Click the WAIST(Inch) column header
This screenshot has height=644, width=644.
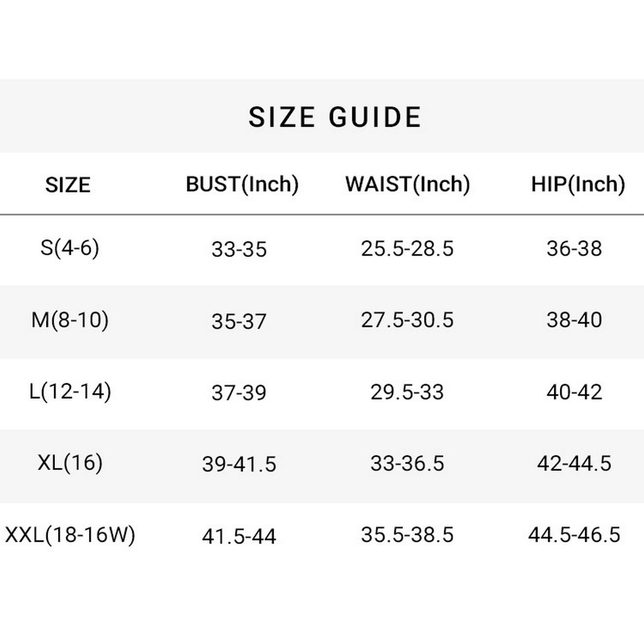(x=407, y=184)
